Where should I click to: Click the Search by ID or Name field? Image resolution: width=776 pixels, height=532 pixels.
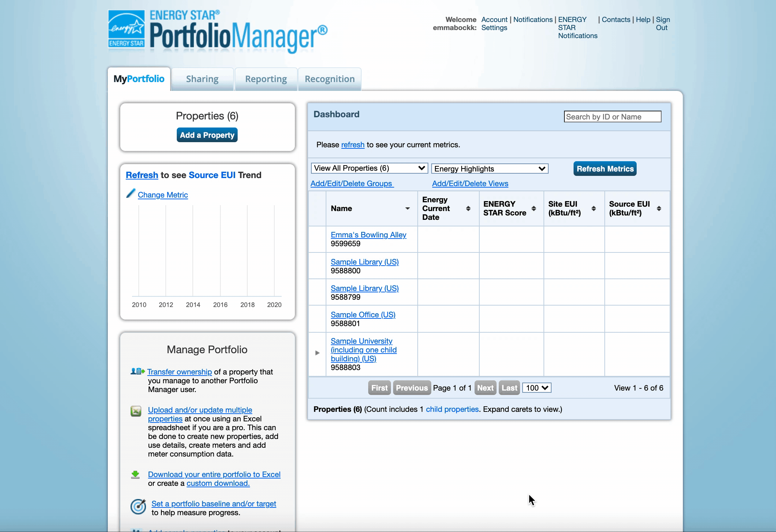(612, 117)
